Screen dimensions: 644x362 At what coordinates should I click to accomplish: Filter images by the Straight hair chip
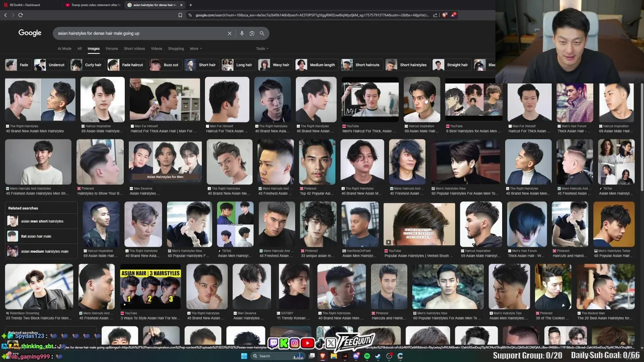pyautogui.click(x=451, y=65)
